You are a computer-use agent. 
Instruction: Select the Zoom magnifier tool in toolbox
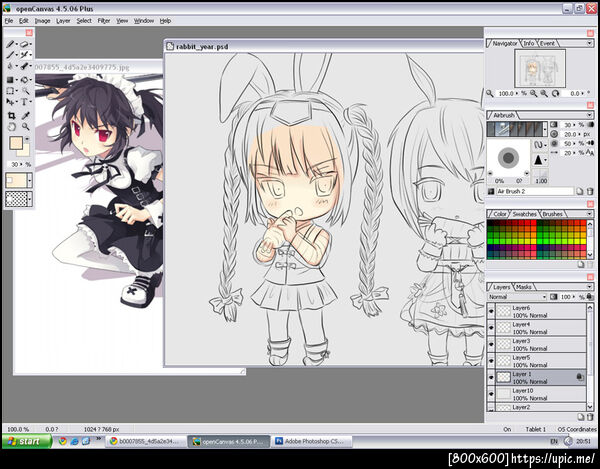coord(26,127)
